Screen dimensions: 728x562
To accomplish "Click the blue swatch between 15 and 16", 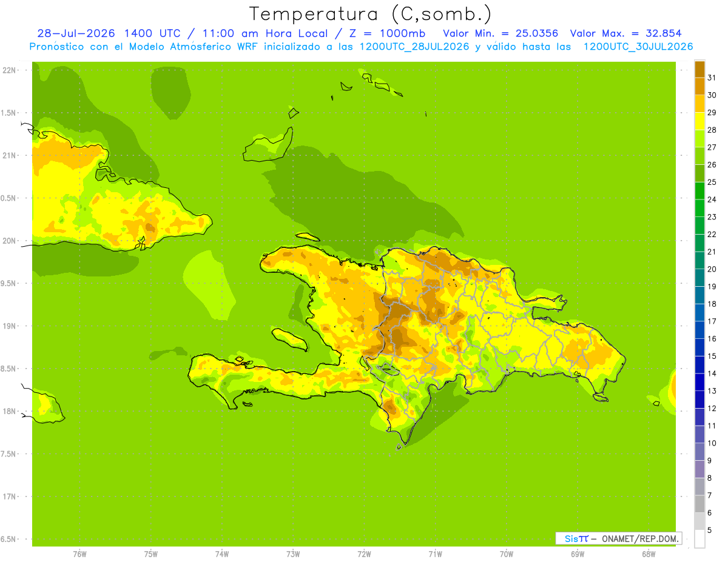I will tap(699, 347).
